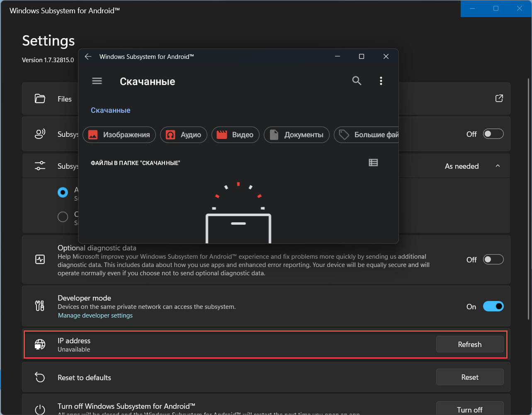Click Turn off button for the subsystem
This screenshot has height=415, width=532.
click(x=470, y=408)
